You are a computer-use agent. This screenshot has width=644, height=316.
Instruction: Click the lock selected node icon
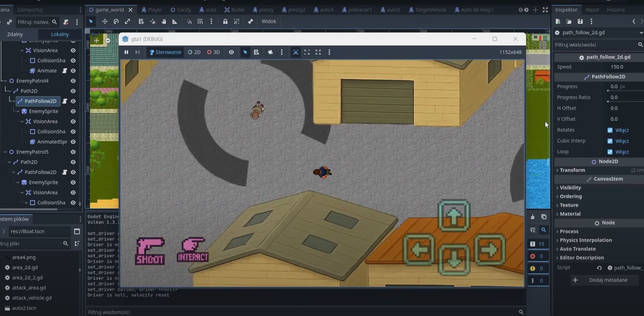tap(225, 21)
